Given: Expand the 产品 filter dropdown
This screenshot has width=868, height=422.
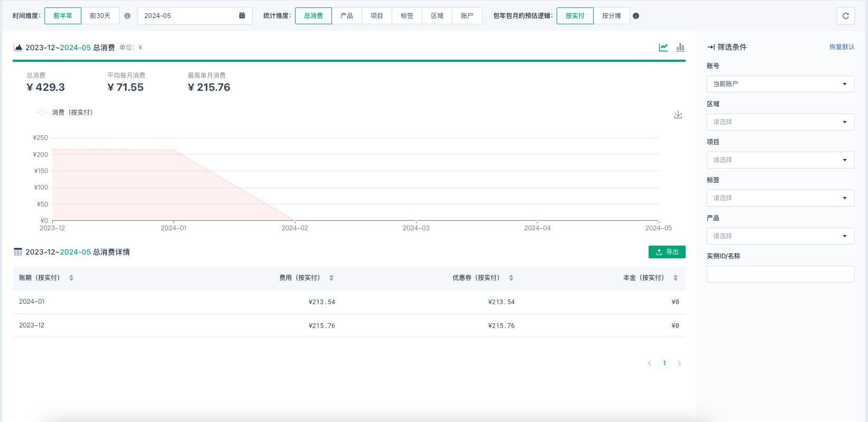Looking at the screenshot, I should click(780, 236).
